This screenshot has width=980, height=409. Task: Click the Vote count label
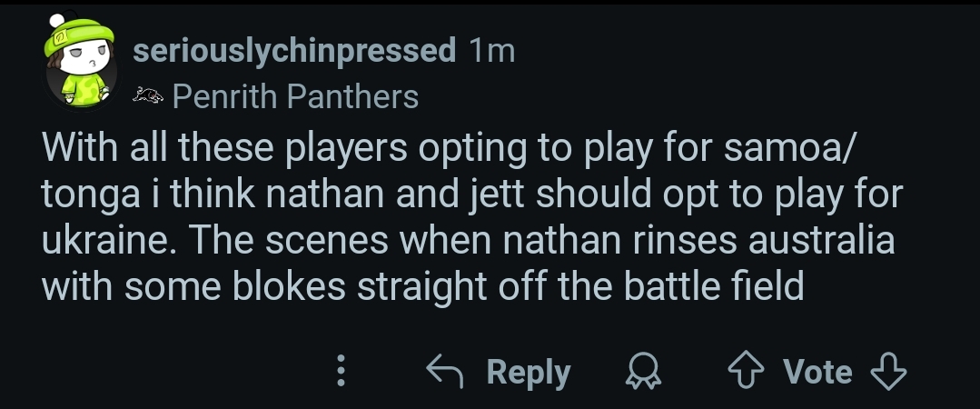click(x=817, y=372)
